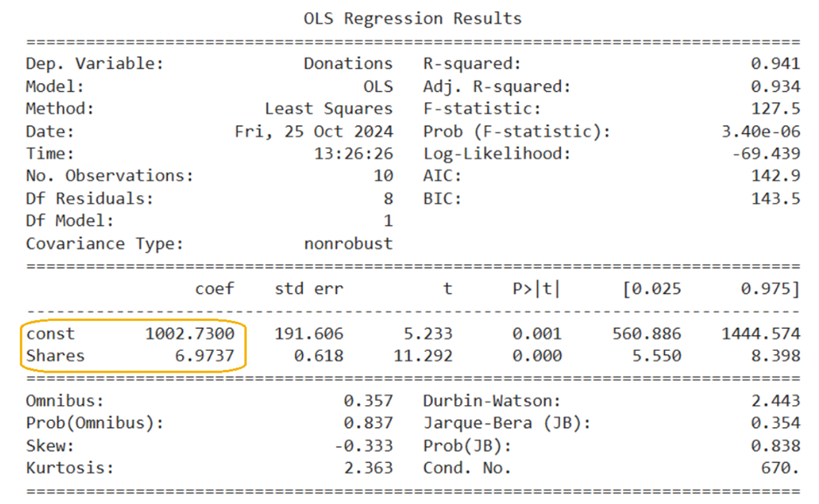Viewport: 819px width, 504px height.
Task: Click the Dep. Variable value Donations
Action: pyautogui.click(x=348, y=64)
